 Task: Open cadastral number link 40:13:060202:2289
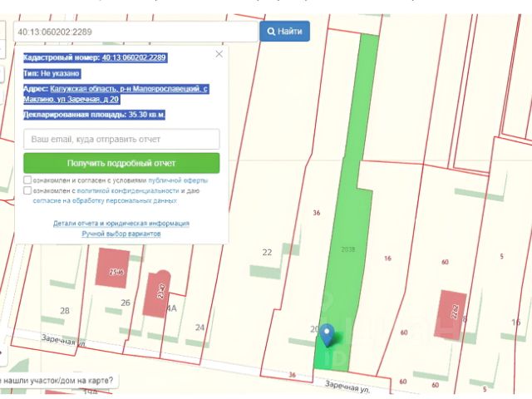134,57
